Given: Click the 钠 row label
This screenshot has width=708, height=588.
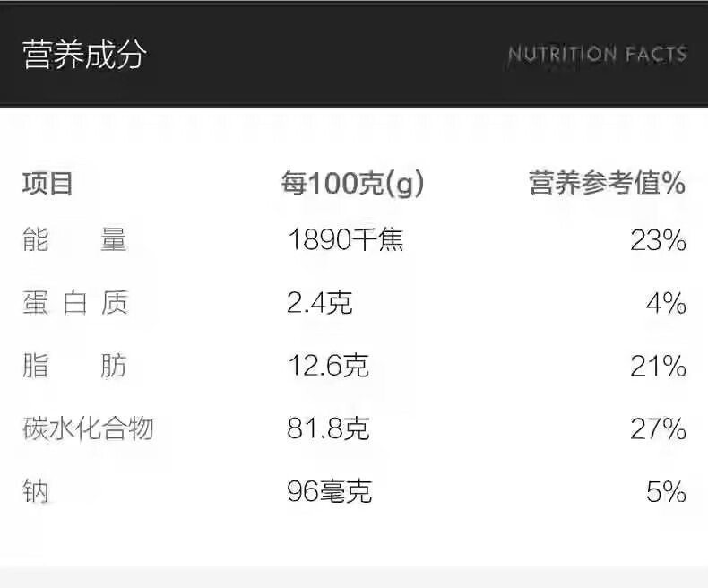Looking at the screenshot, I should pyautogui.click(x=35, y=491).
